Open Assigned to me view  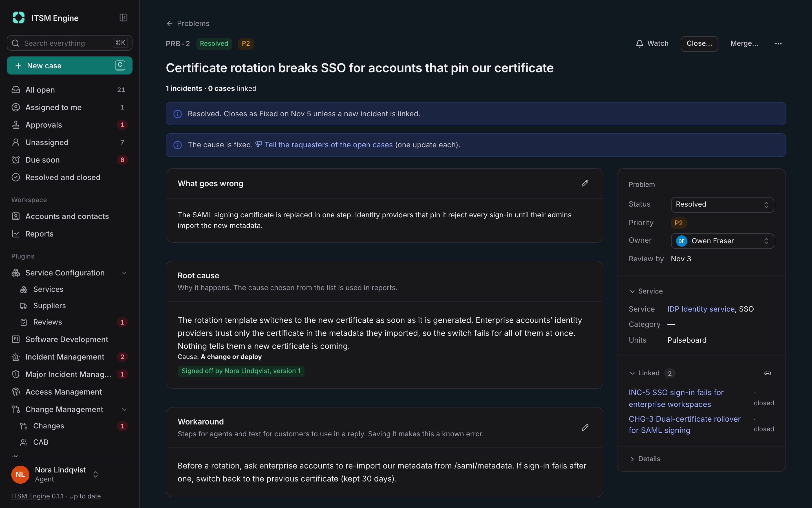click(x=69, y=107)
